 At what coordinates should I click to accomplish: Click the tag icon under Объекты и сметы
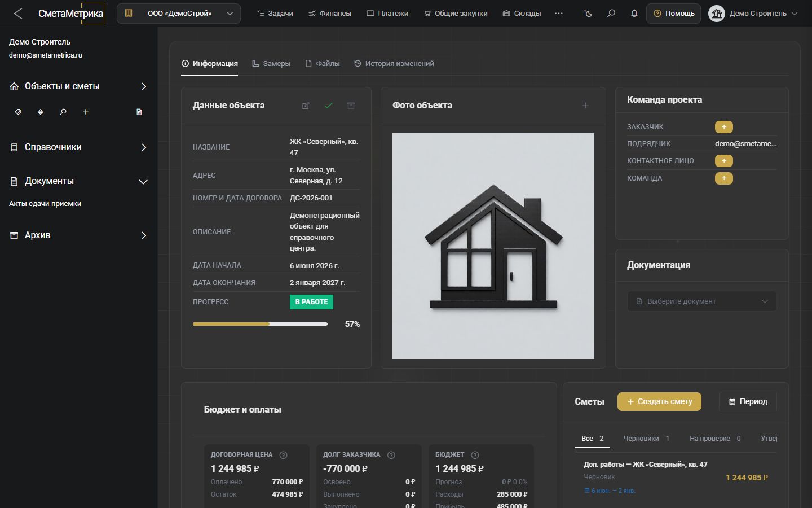pyautogui.click(x=18, y=112)
